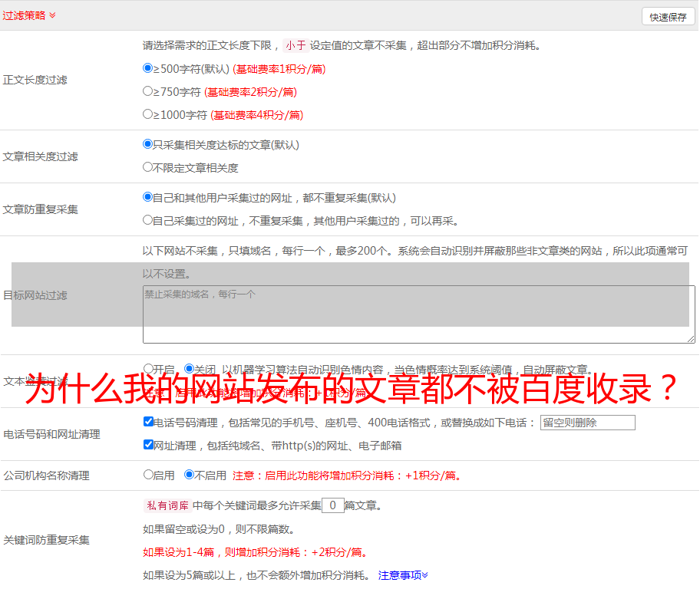
Task: Select 只采集相关度达标的文章 radio option
Action: (148, 144)
